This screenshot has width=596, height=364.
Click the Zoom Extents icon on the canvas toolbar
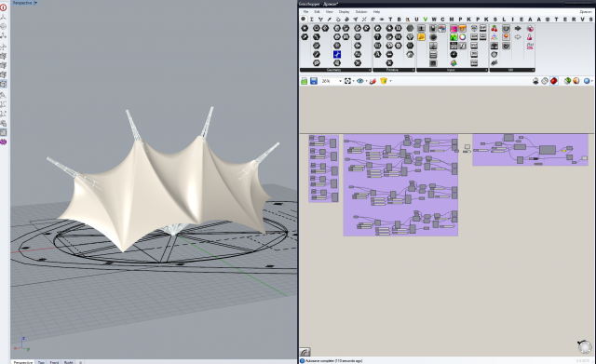347,81
